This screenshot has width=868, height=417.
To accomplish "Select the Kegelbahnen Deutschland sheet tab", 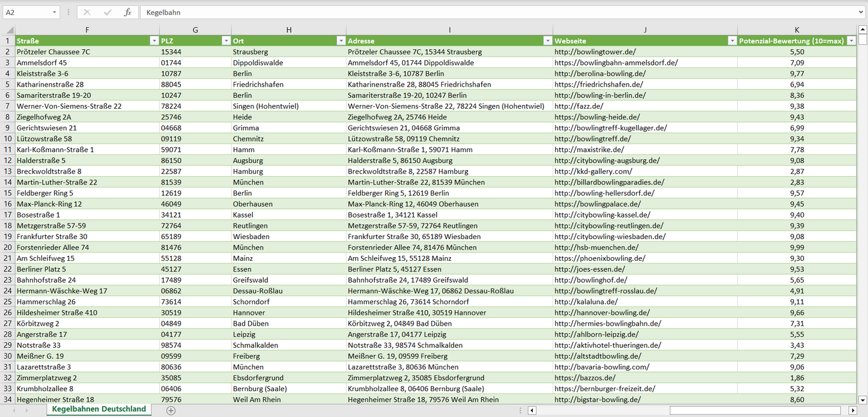I will coord(99,409).
